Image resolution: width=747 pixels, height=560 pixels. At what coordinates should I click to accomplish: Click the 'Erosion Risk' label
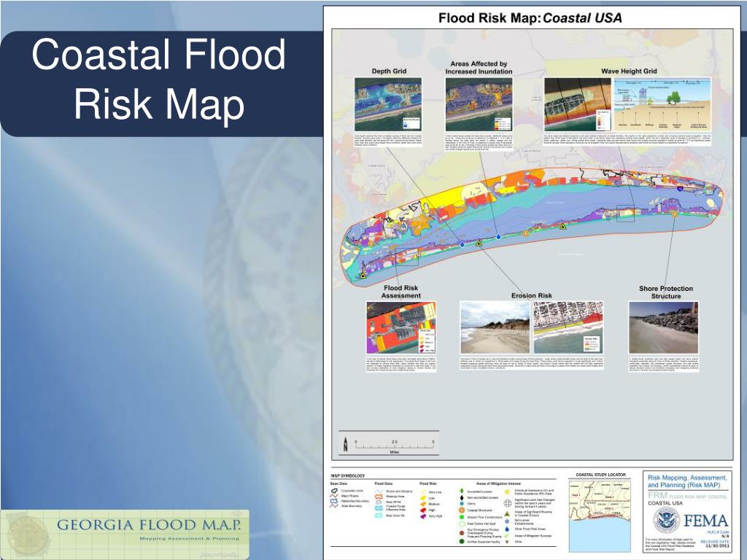(x=532, y=295)
